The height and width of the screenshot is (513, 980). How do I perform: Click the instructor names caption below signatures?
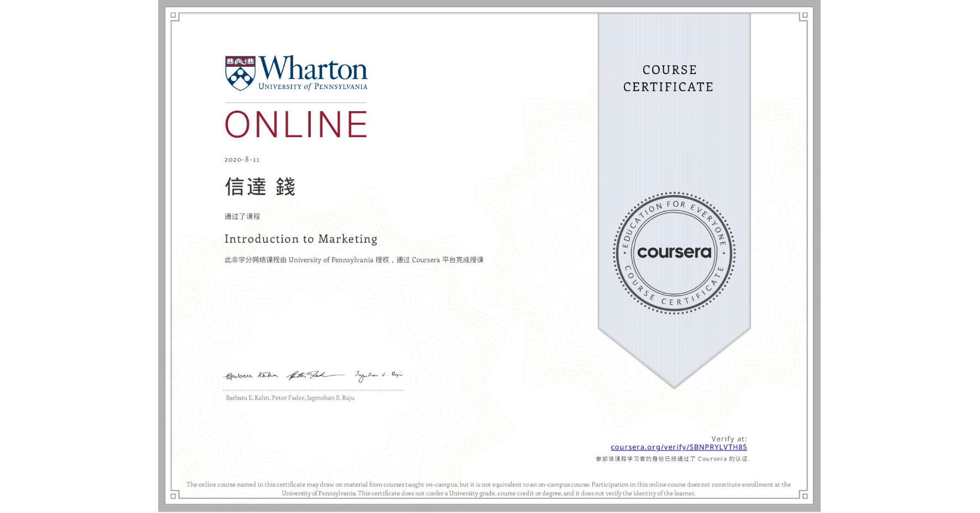tap(289, 397)
